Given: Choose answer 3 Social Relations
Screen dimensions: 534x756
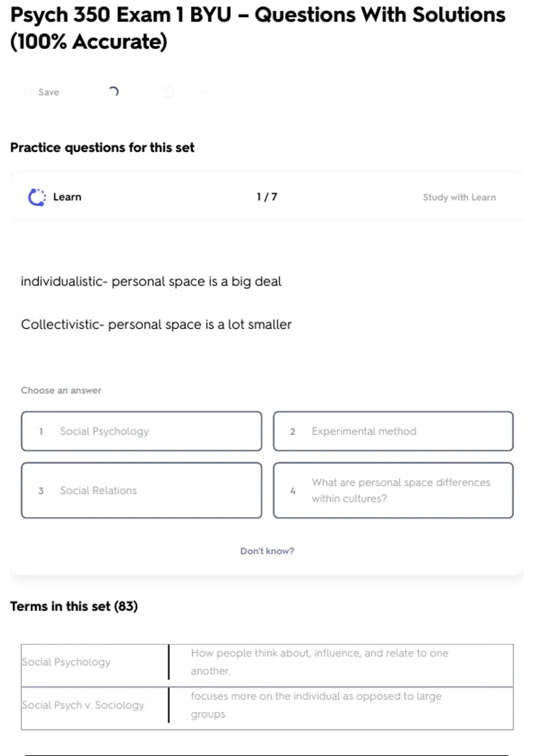Looking at the screenshot, I should coord(141,490).
